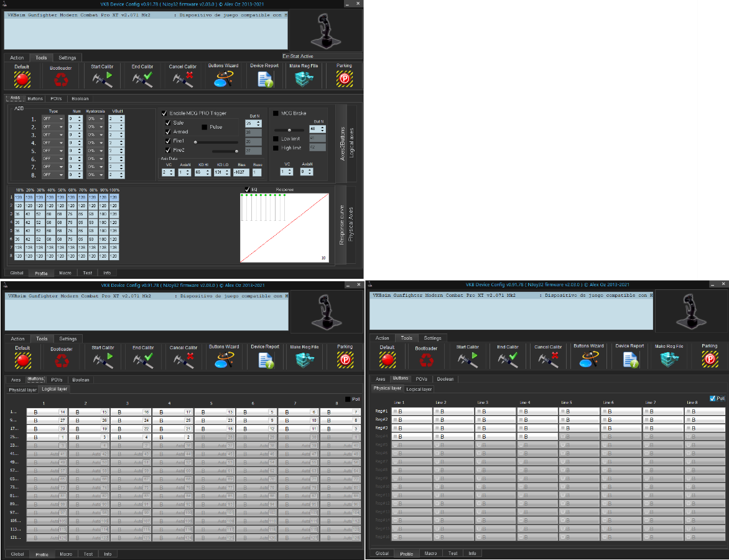729x560 pixels.
Task: Click Bootloader recycle icon in the Logical layer window
Action: 61,362
